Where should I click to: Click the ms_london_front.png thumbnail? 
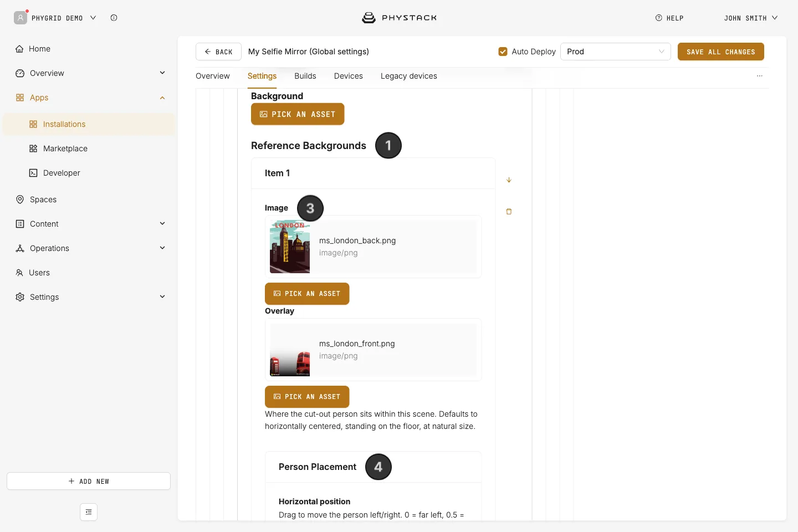click(x=290, y=350)
